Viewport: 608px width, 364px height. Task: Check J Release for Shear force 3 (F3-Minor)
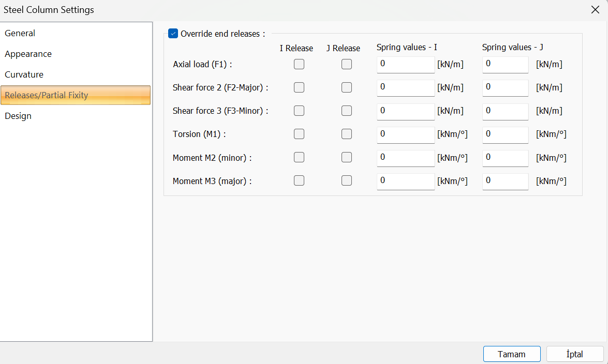tap(347, 111)
